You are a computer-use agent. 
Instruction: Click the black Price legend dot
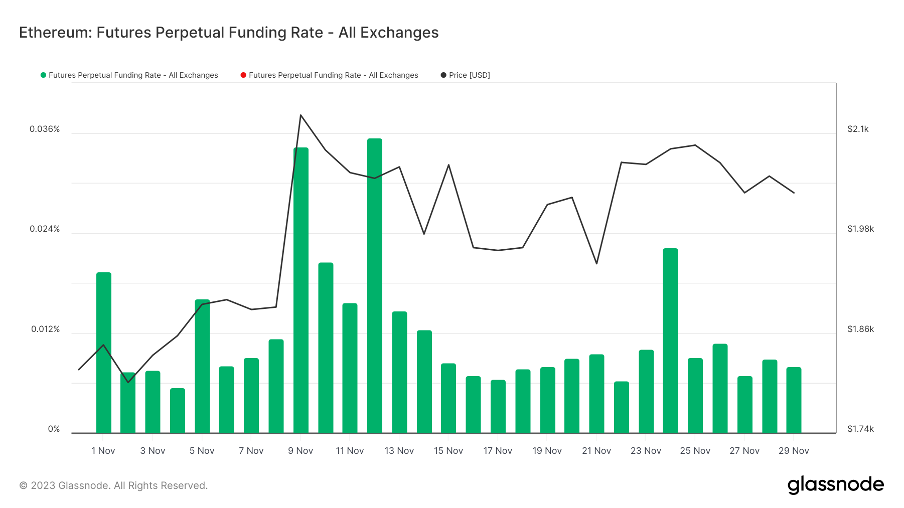click(x=442, y=75)
